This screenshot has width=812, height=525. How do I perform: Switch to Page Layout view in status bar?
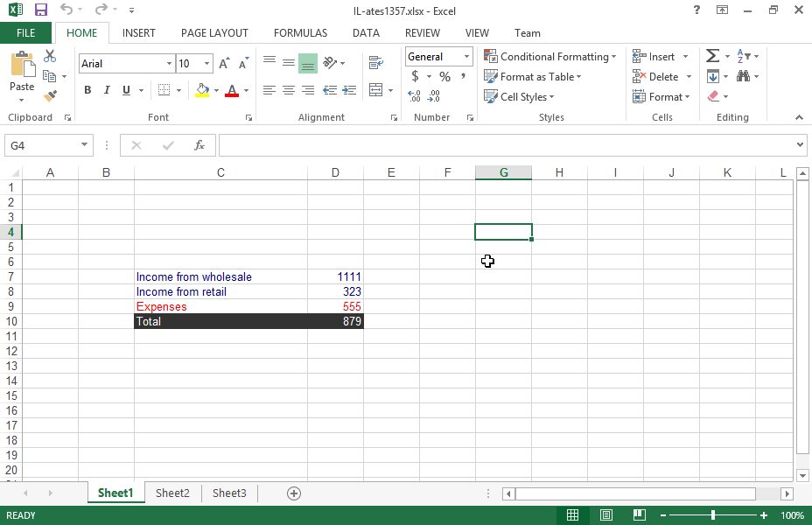(605, 515)
